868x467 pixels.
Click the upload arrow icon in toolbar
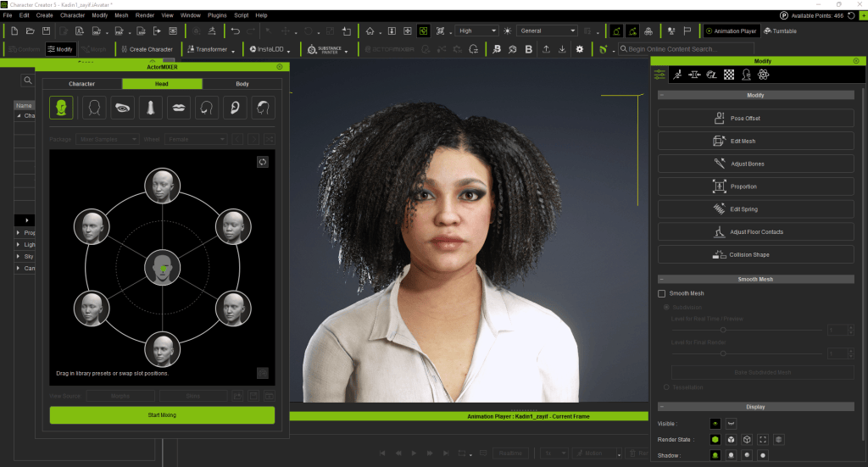(x=546, y=49)
